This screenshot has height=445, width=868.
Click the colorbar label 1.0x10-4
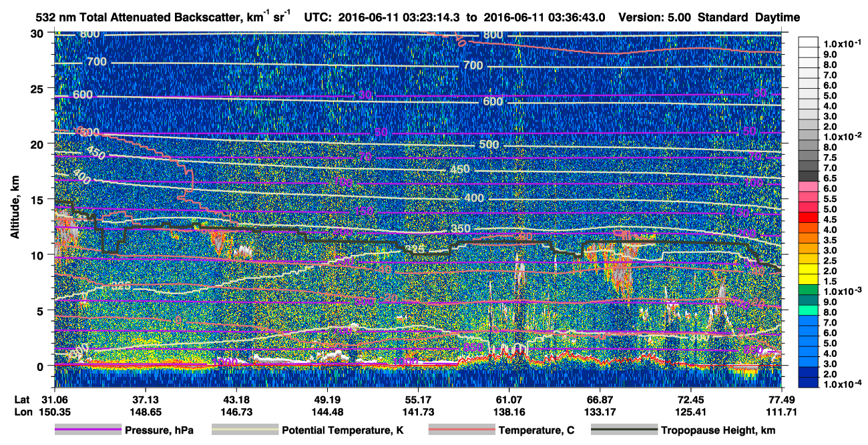[842, 382]
